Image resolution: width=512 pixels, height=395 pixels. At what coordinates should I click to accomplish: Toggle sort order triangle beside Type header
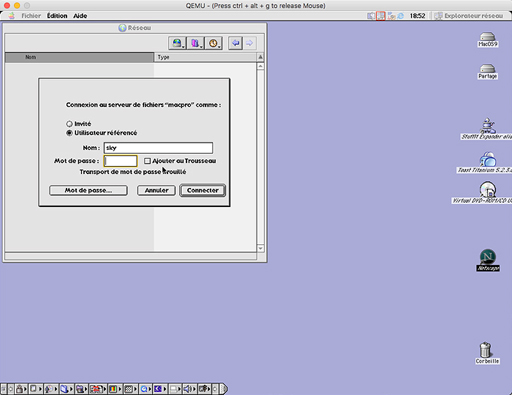(260, 57)
